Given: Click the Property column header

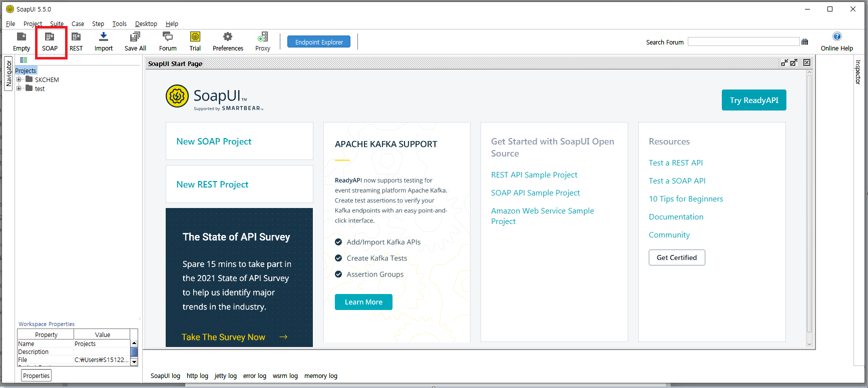Looking at the screenshot, I should pos(46,334).
